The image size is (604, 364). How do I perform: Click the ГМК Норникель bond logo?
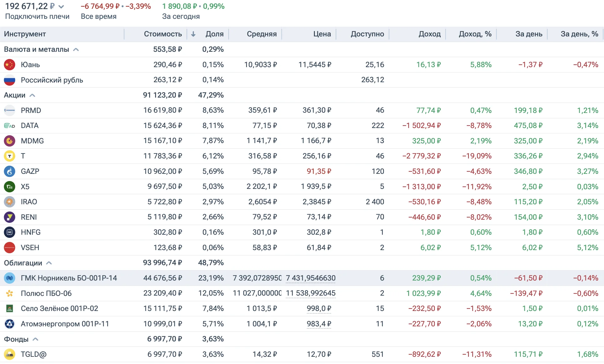pos(9,278)
